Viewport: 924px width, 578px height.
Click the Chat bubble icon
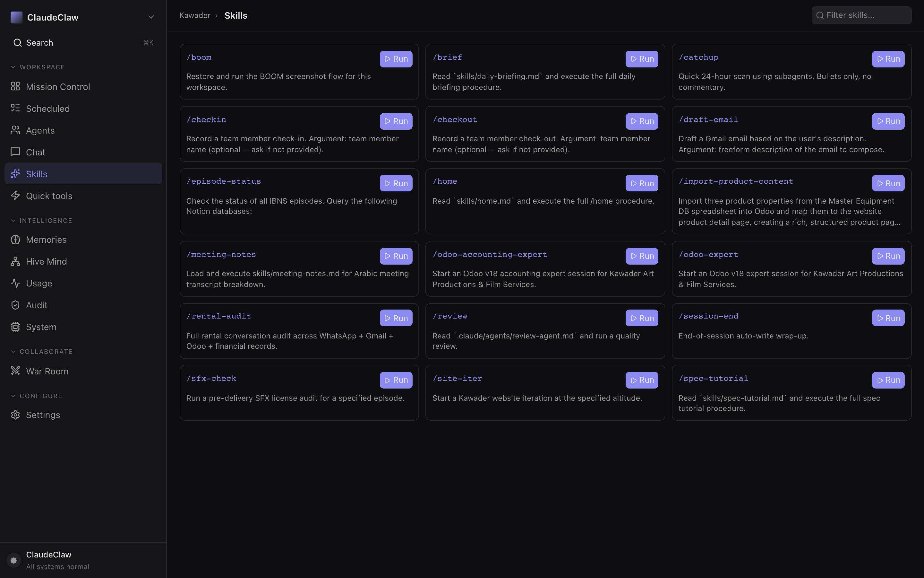click(x=15, y=152)
